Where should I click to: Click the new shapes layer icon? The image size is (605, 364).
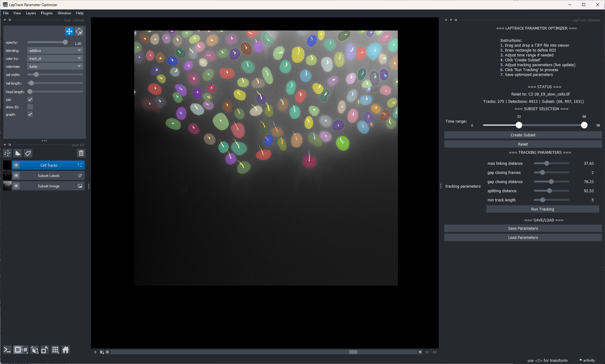(18, 153)
